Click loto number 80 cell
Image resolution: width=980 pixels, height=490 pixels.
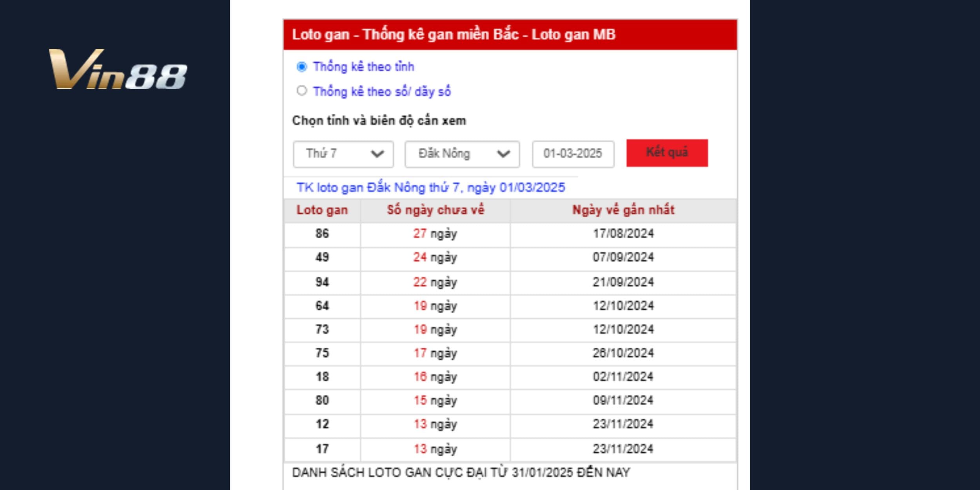[322, 401]
